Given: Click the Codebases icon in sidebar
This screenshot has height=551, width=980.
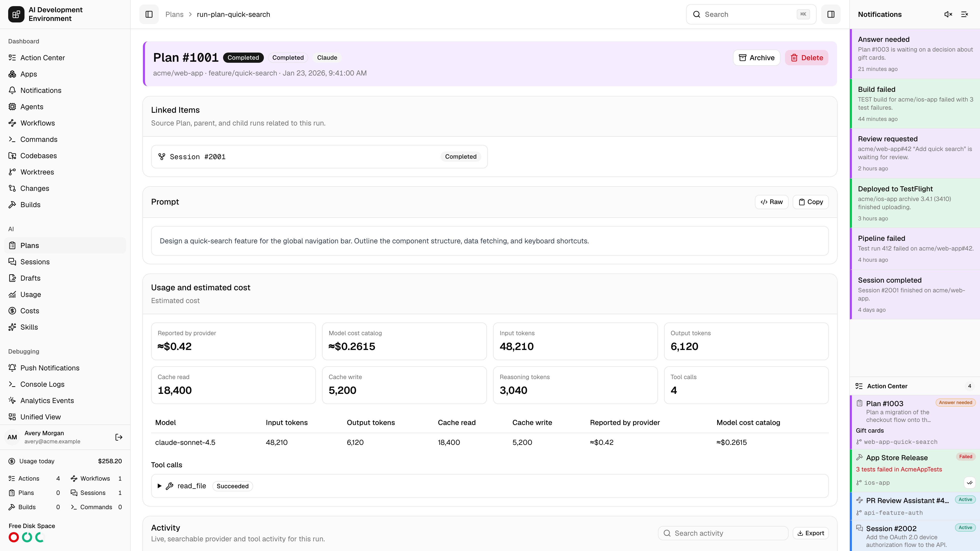Looking at the screenshot, I should (x=12, y=156).
